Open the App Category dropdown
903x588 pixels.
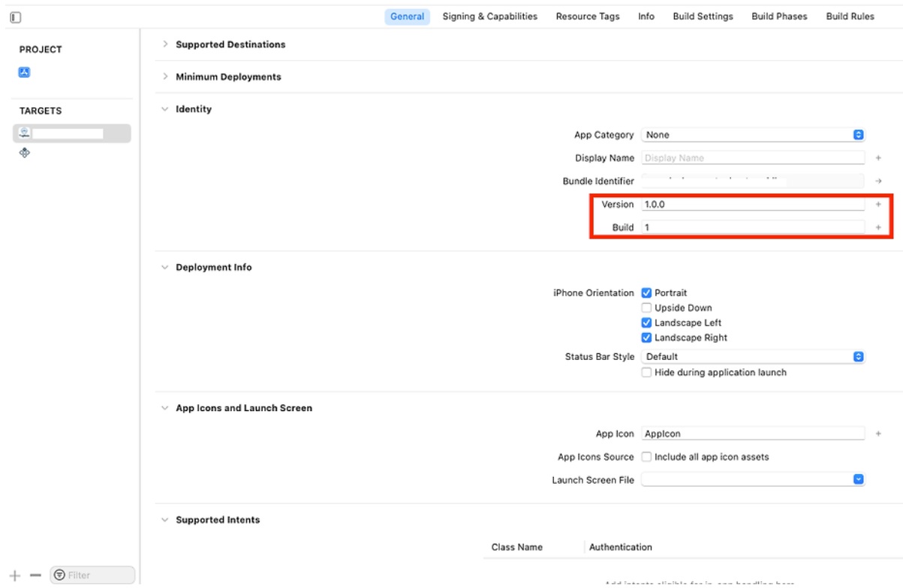(754, 135)
